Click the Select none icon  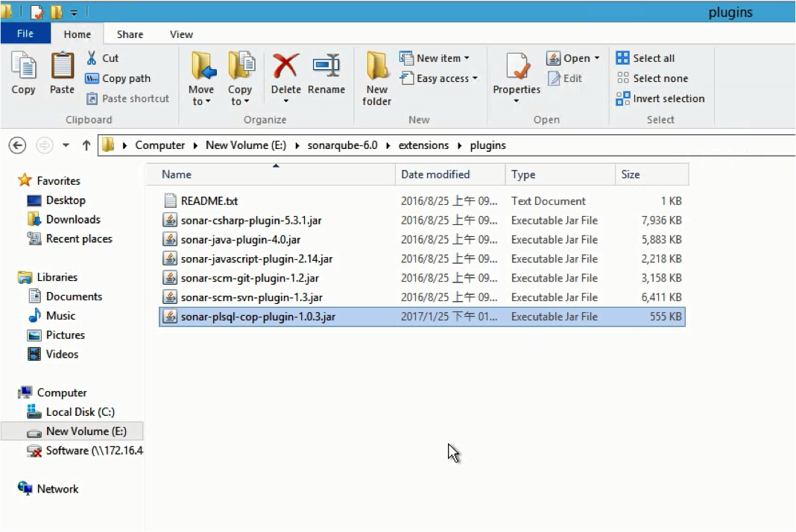[x=622, y=78]
